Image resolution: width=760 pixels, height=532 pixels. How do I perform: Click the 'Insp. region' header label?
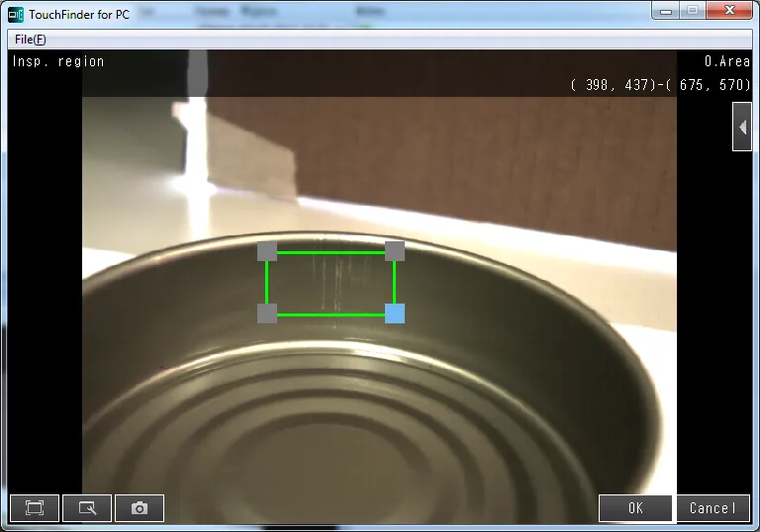point(58,61)
